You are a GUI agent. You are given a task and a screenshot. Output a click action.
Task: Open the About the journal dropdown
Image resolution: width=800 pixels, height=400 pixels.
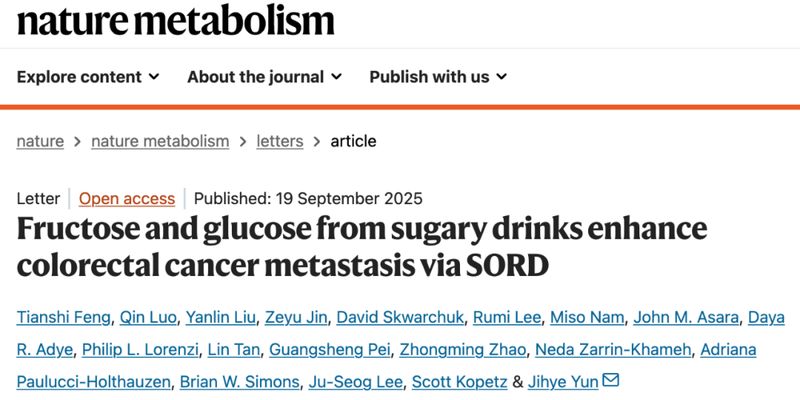coord(264,77)
